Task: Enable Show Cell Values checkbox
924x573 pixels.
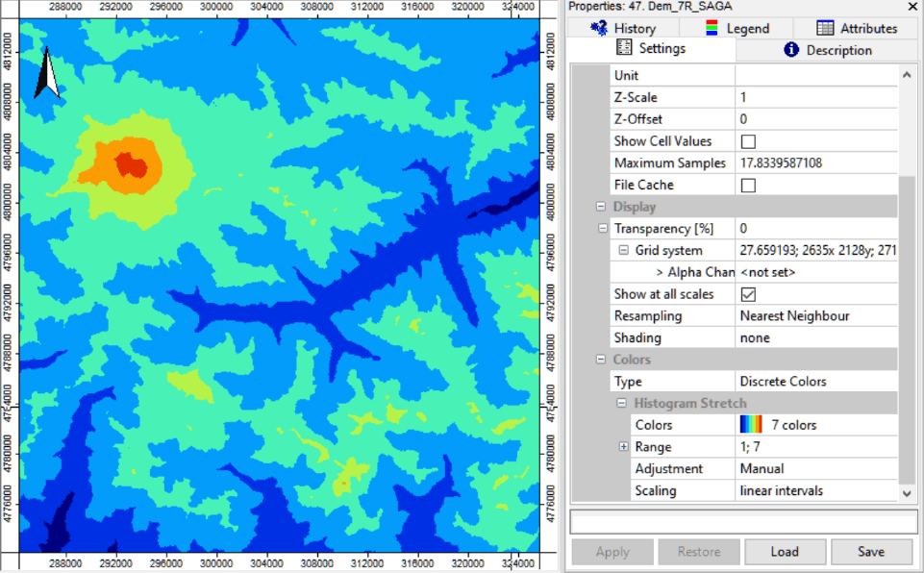Action: pos(748,141)
